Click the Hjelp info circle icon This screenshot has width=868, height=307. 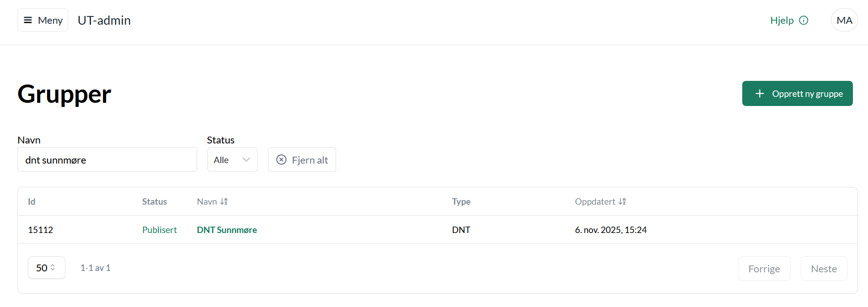pyautogui.click(x=804, y=20)
